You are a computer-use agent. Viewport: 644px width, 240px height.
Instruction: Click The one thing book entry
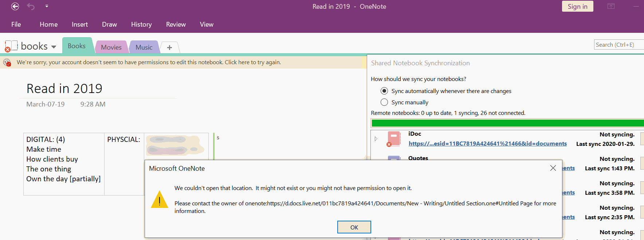(x=49, y=169)
